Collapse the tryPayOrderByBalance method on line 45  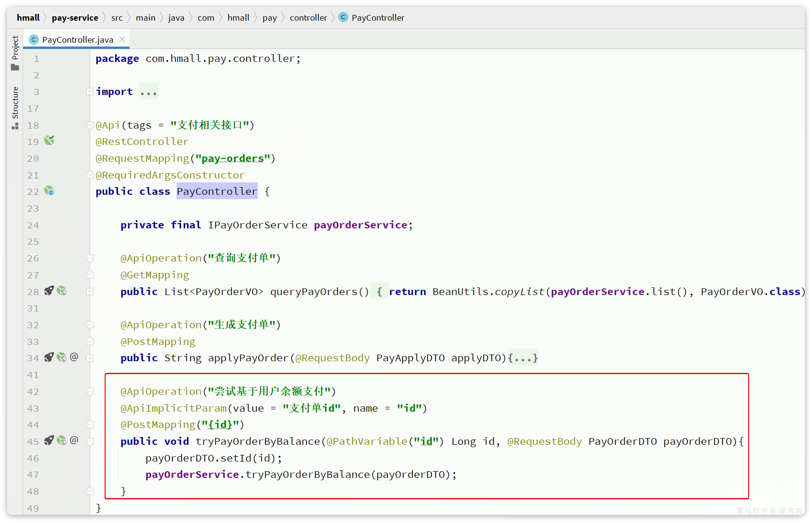[90, 441]
